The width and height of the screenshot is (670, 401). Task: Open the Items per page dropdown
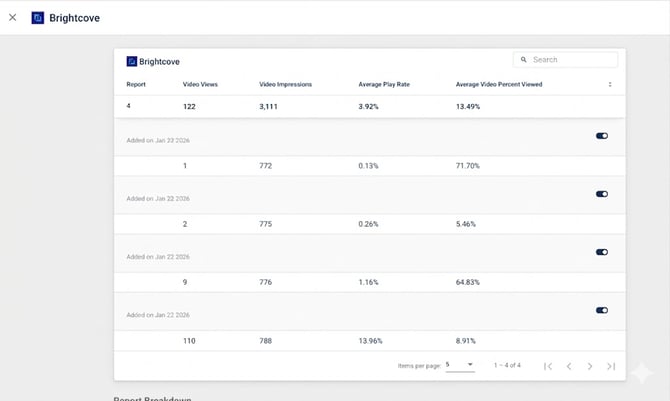460,365
